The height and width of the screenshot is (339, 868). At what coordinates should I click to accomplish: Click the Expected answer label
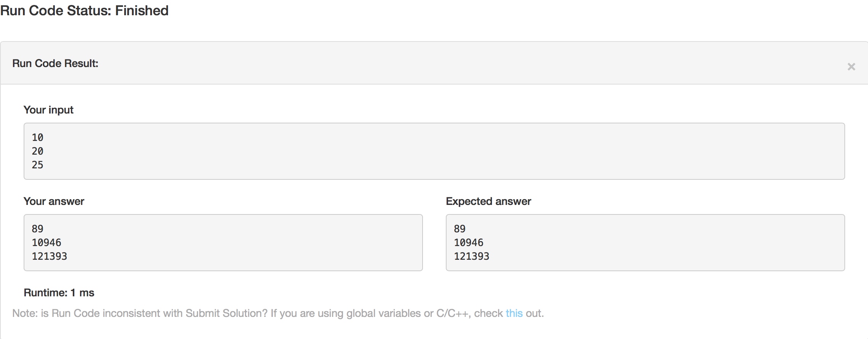click(488, 201)
